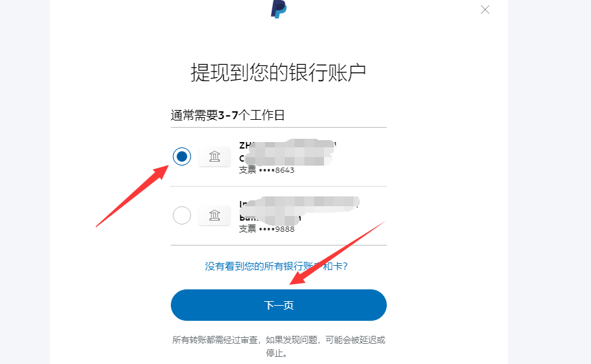The image size is (591, 364).
Task: Click the 所有转账都需经过审查 disclaimer text
Action: (215, 340)
